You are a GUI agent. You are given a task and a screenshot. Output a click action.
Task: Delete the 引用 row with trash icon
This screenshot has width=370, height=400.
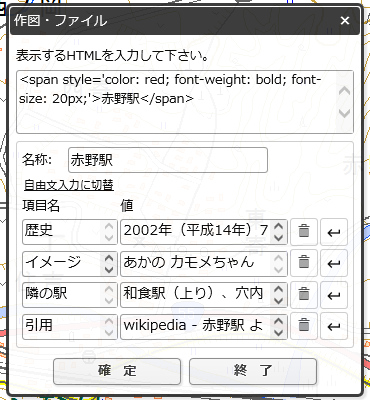point(304,326)
